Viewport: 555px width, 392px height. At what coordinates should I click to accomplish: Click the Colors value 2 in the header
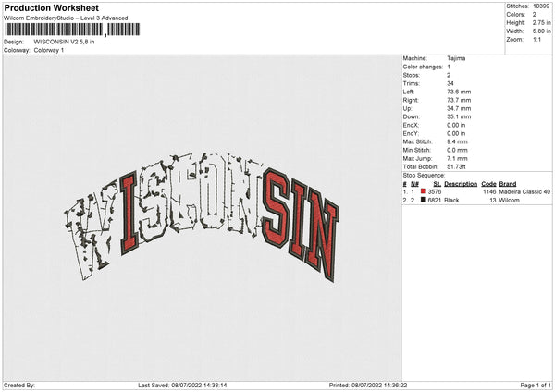[x=535, y=15]
